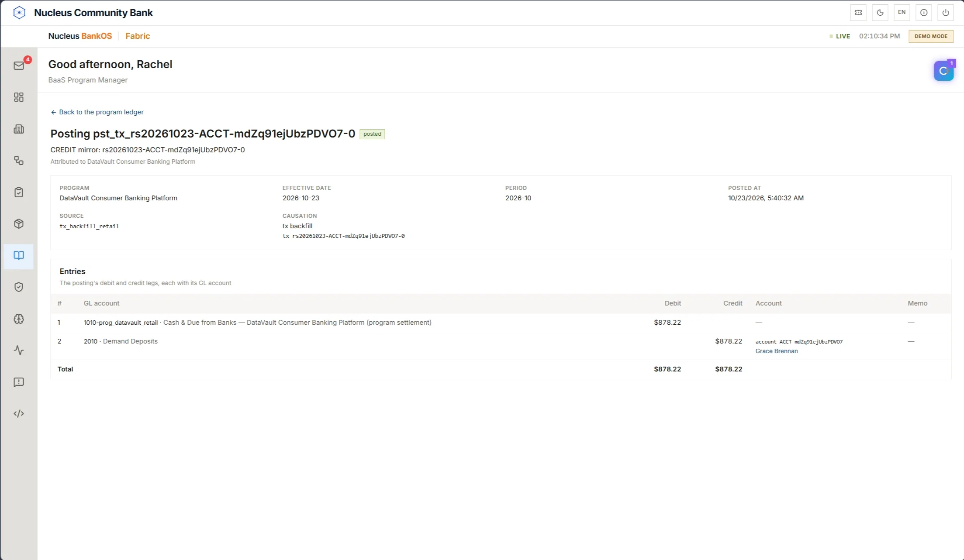Click the Nucleus BankOS label

pos(80,36)
